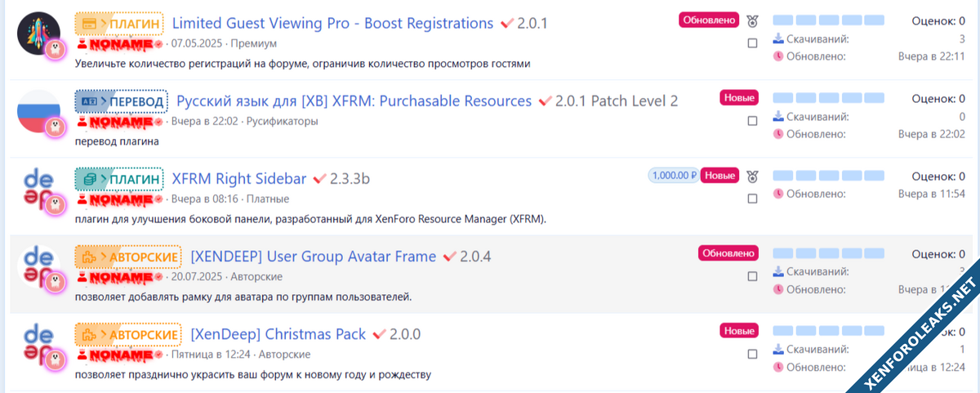980x393 pixels.
Task: Click the blue ПЕРЕВОД prefix badge
Action: 121,101
